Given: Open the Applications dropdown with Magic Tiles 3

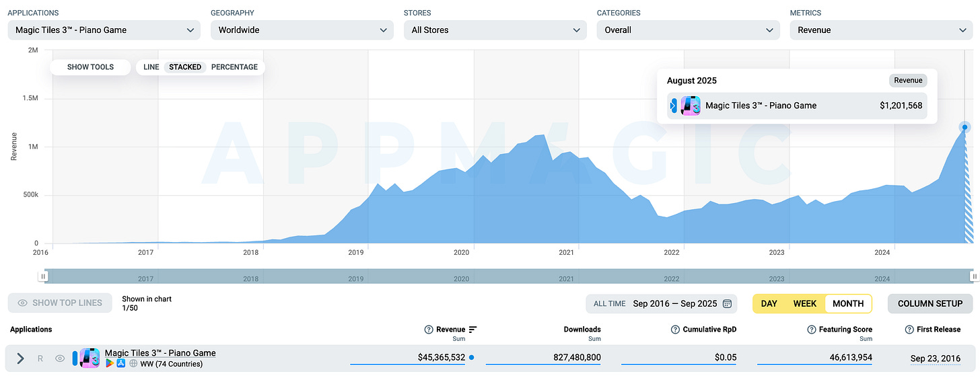Looking at the screenshot, I should (104, 30).
